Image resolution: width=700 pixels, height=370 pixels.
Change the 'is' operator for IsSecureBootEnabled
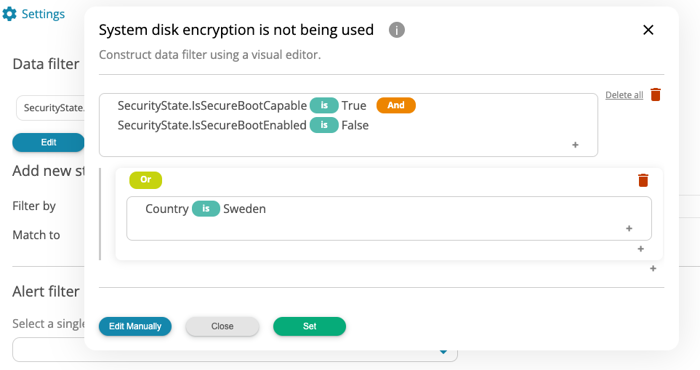pyautogui.click(x=324, y=125)
